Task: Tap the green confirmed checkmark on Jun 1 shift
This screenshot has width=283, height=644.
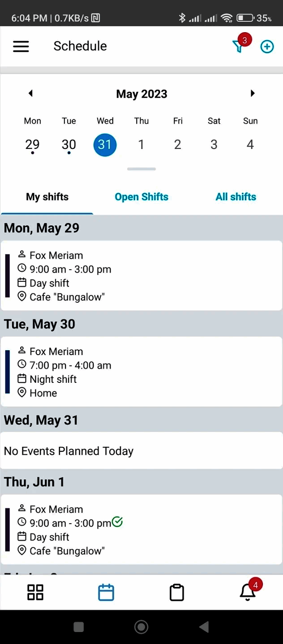Action: [117, 521]
